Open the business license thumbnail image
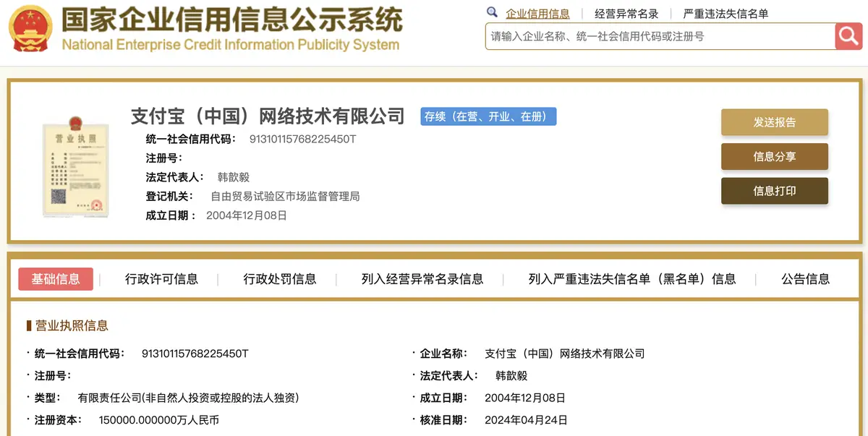The image size is (868, 436). (75, 165)
